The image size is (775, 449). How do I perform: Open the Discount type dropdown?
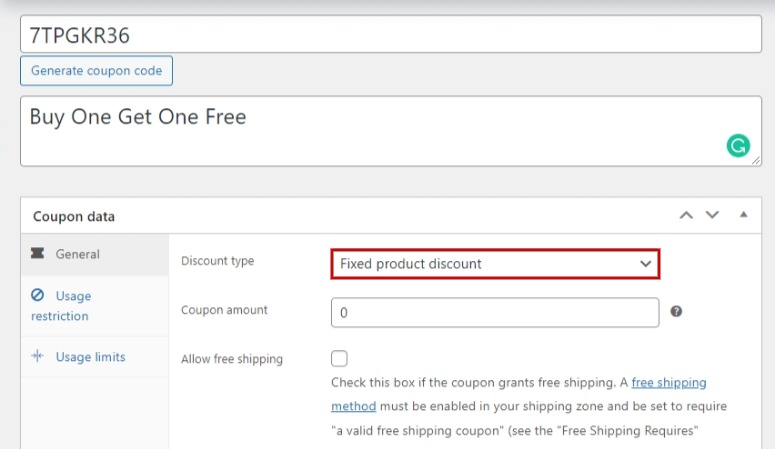tap(495, 264)
